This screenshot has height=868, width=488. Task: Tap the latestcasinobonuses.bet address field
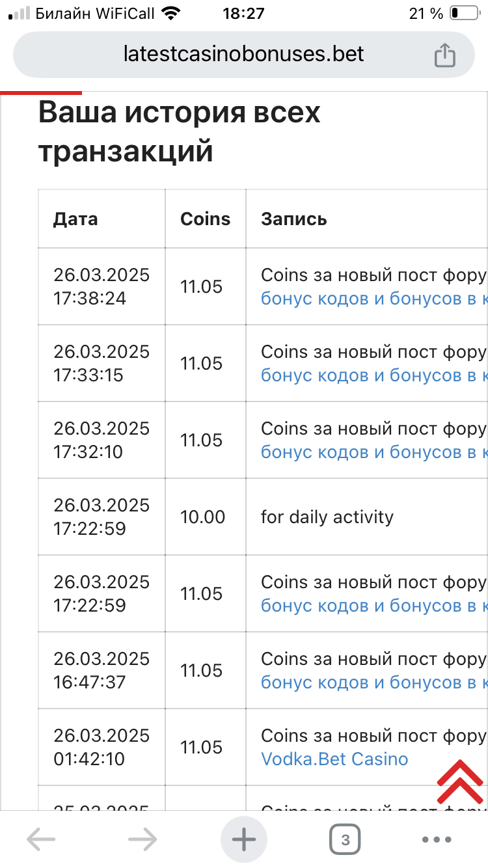243,54
